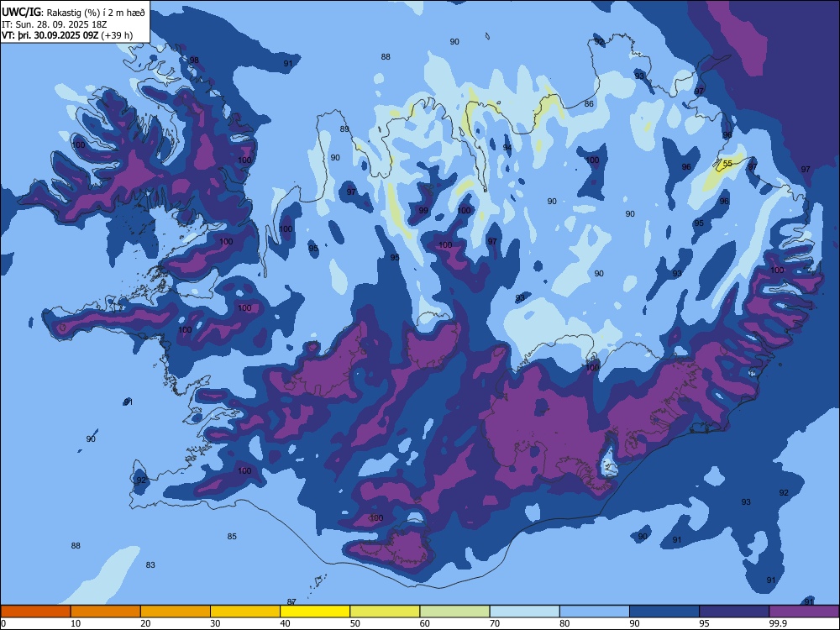This screenshot has height=630, width=840.
Task: Pick the pale yellow 50–60 legend swatch
Action: tap(386, 612)
